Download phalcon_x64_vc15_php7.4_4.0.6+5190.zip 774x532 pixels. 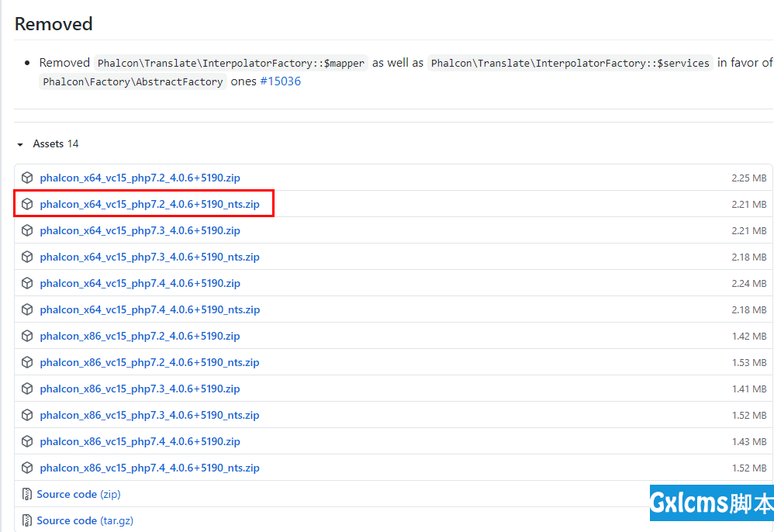pos(140,283)
